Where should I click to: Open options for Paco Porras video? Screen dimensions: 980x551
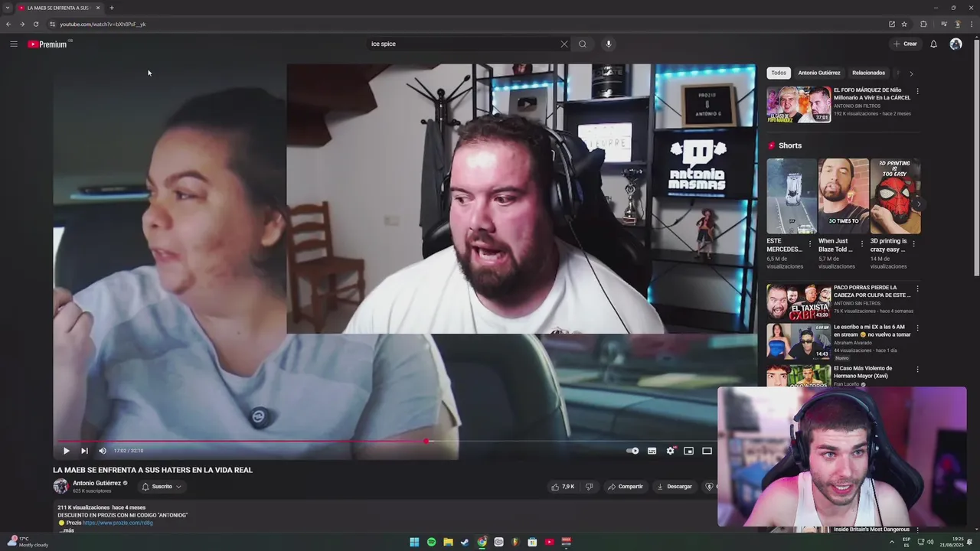917,289
